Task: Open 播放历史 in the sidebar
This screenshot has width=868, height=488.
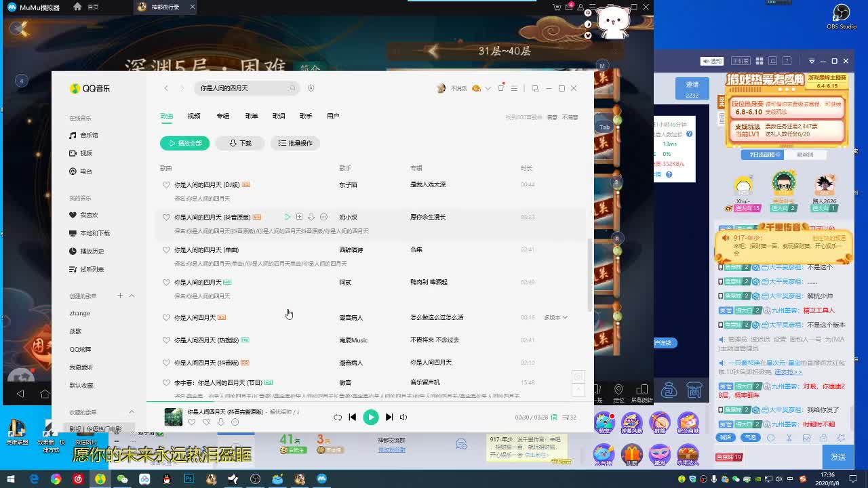Action: (x=87, y=251)
